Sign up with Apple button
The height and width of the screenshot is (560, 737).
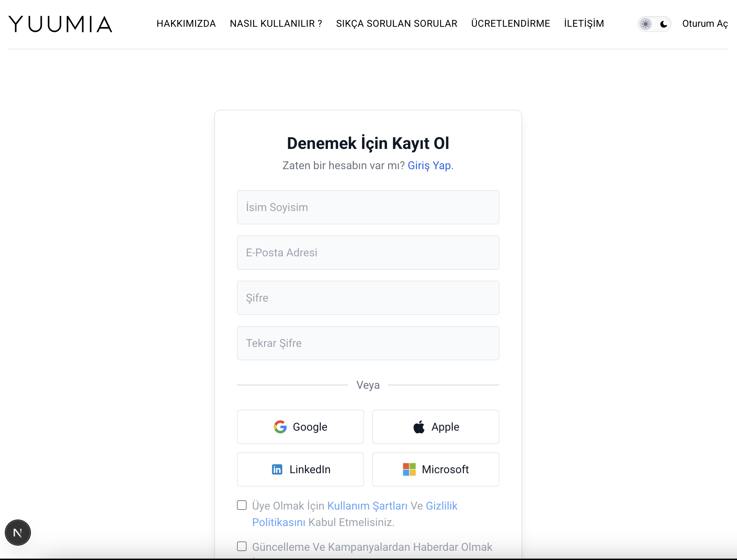[435, 427]
